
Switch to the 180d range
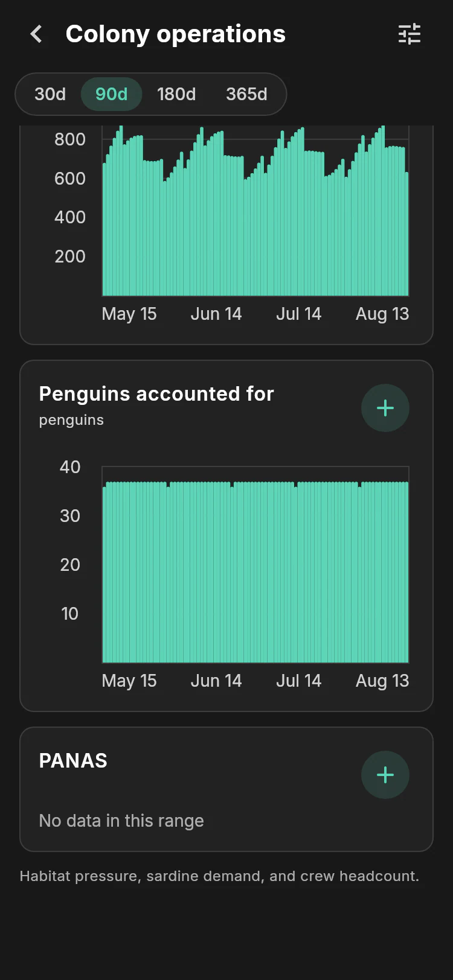pos(176,94)
